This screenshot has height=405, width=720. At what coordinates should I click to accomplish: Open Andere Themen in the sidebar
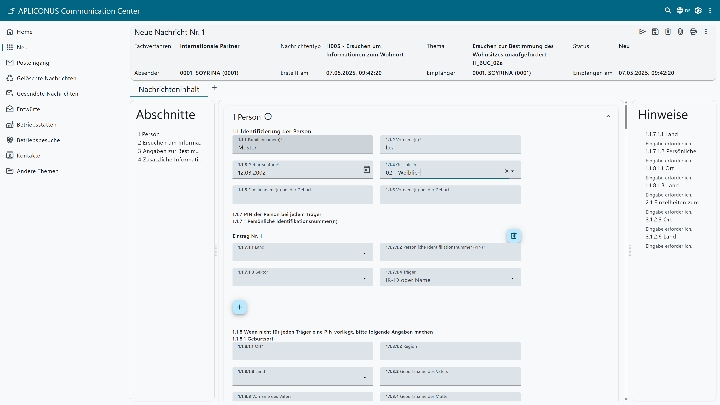(37, 171)
